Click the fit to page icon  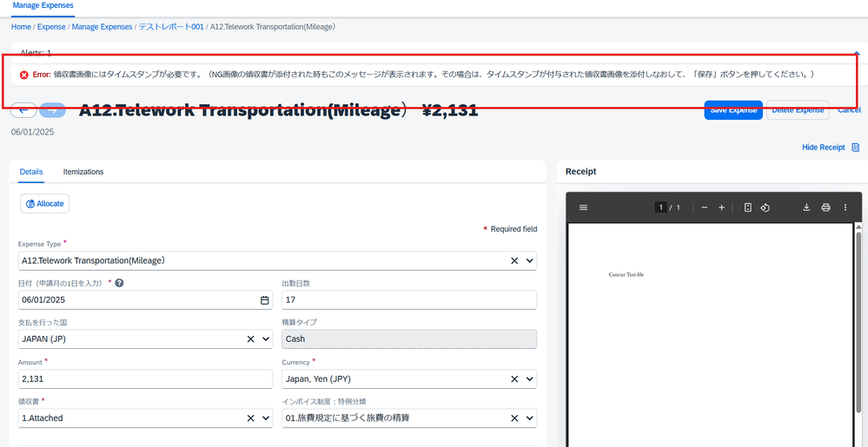(748, 207)
